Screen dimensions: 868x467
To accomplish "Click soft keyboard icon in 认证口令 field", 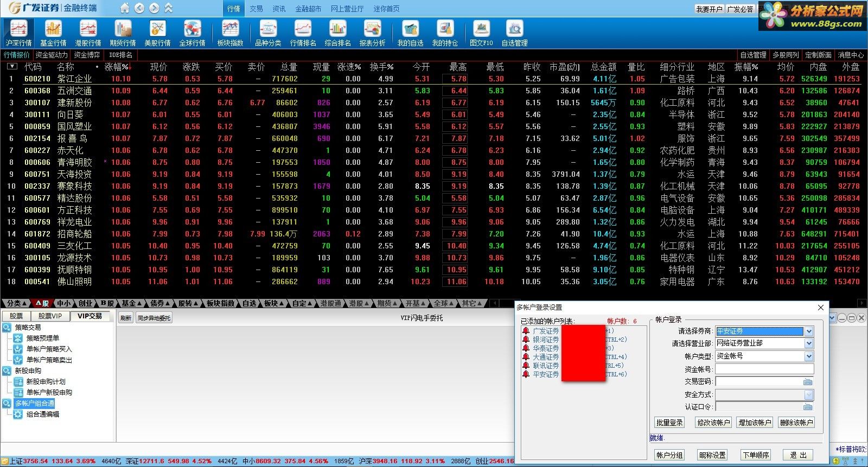I will tap(808, 407).
